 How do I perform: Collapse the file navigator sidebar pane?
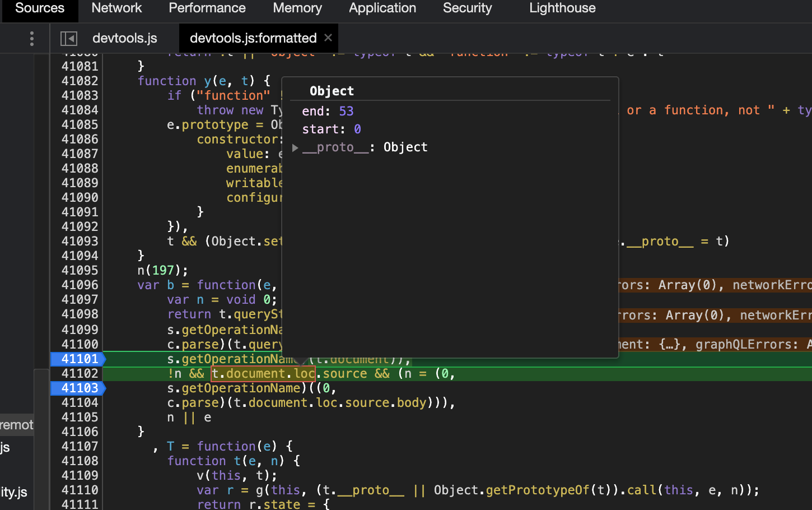click(x=68, y=38)
